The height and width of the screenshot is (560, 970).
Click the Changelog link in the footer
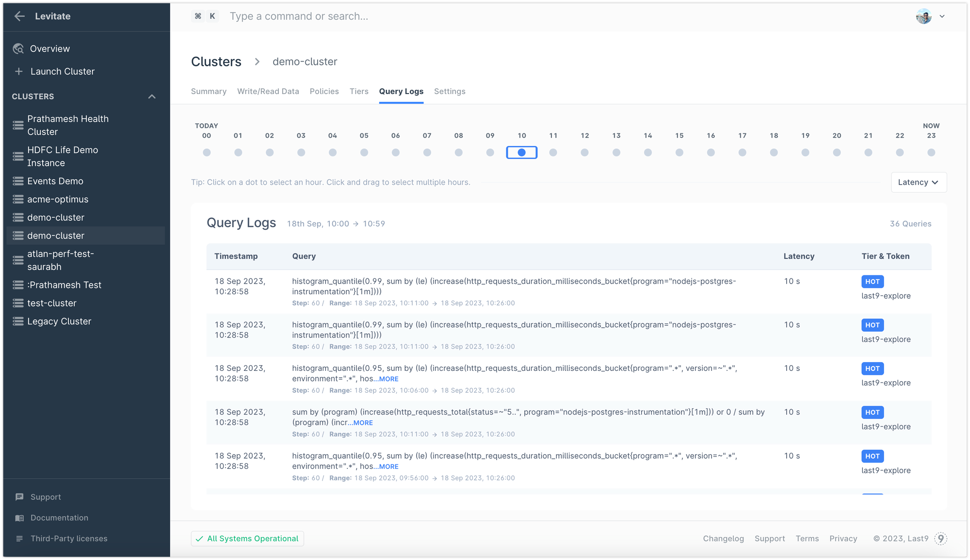(x=723, y=538)
